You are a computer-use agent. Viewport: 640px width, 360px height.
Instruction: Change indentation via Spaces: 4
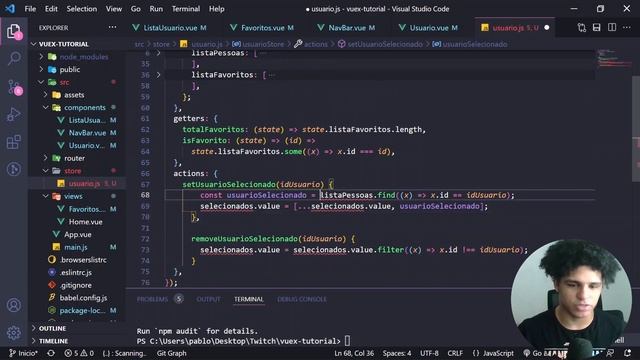click(397, 353)
